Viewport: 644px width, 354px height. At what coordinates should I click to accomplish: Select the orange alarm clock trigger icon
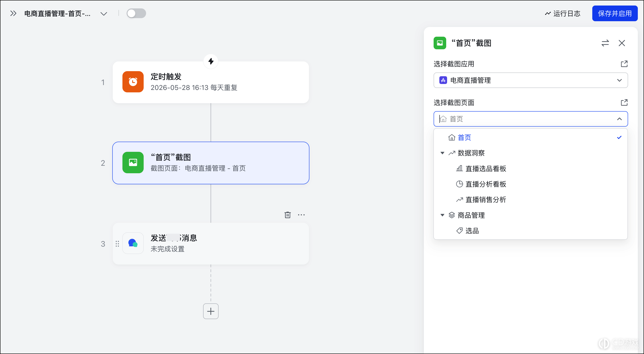[x=133, y=82]
